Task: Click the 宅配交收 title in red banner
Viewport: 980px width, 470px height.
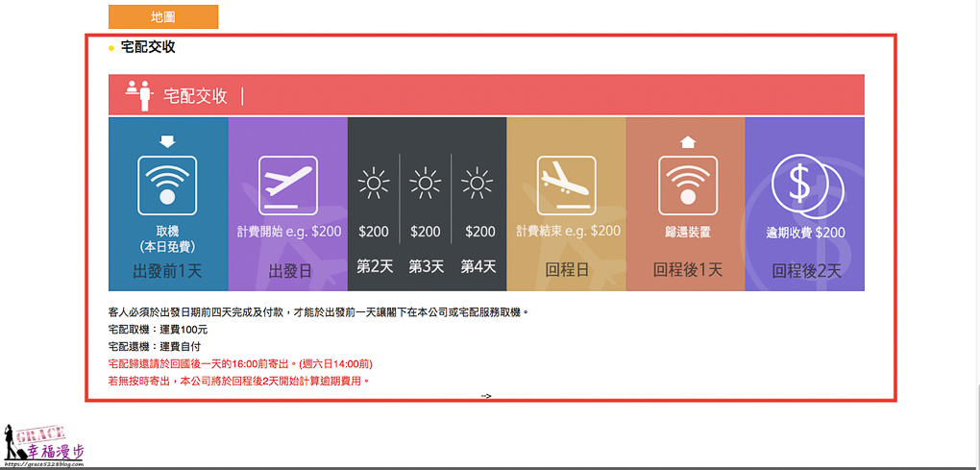Action: click(x=195, y=96)
